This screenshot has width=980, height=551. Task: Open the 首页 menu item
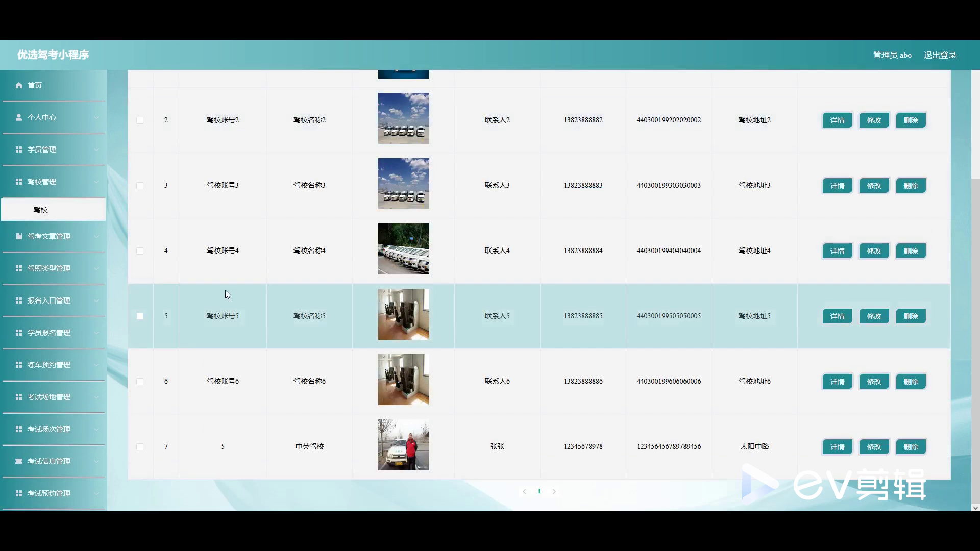tap(54, 85)
